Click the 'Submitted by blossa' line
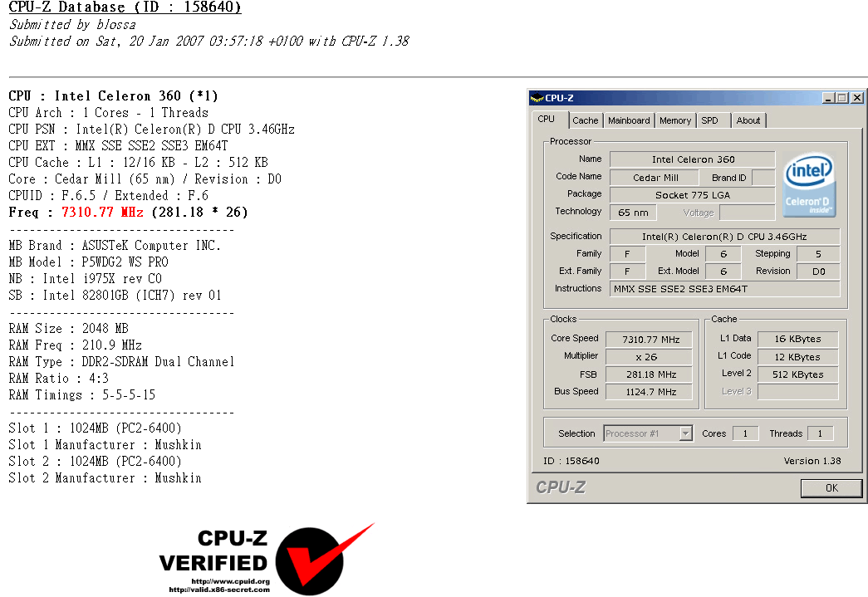 tap(72, 25)
